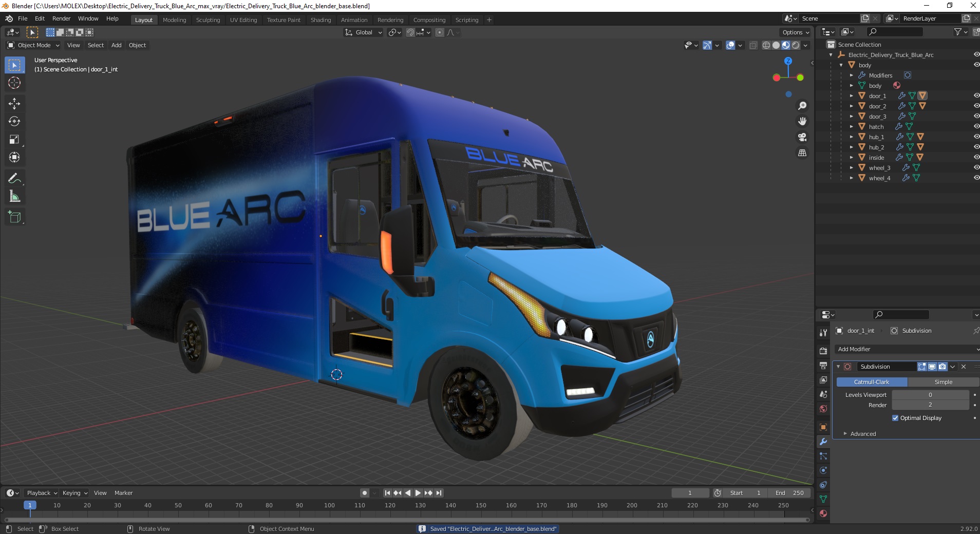
Task: Toggle the show gizmo button
Action: tap(707, 45)
